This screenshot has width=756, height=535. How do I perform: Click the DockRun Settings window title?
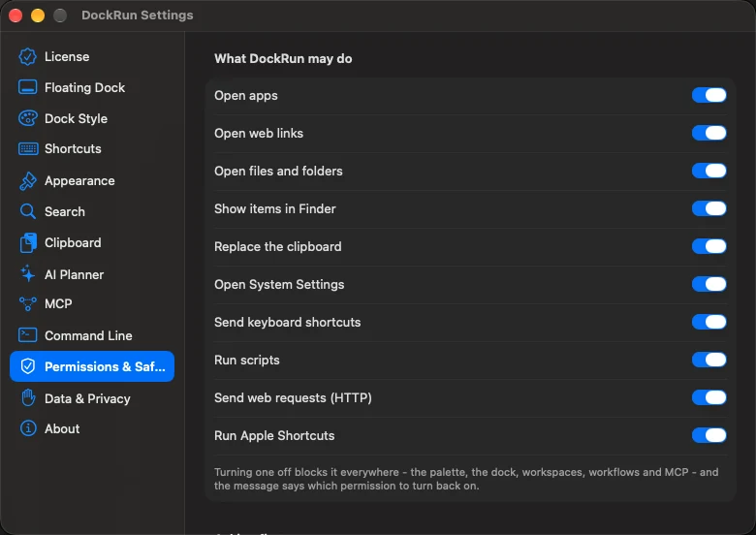coord(138,16)
